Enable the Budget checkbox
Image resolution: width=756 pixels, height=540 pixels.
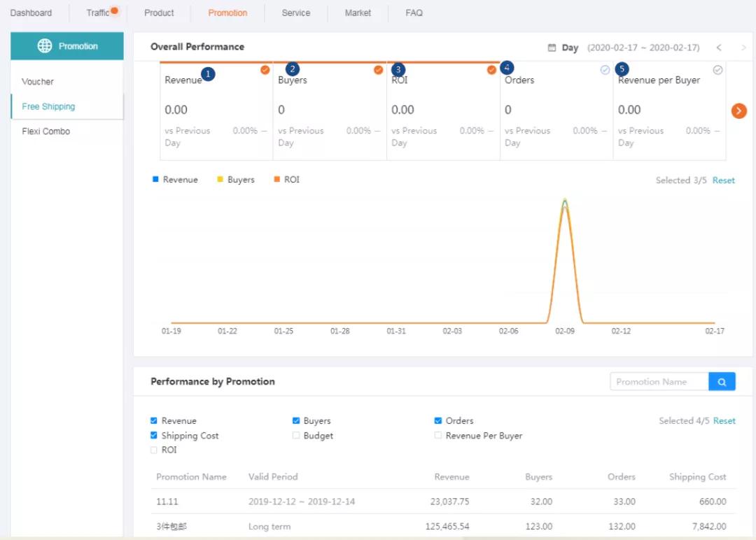point(296,436)
